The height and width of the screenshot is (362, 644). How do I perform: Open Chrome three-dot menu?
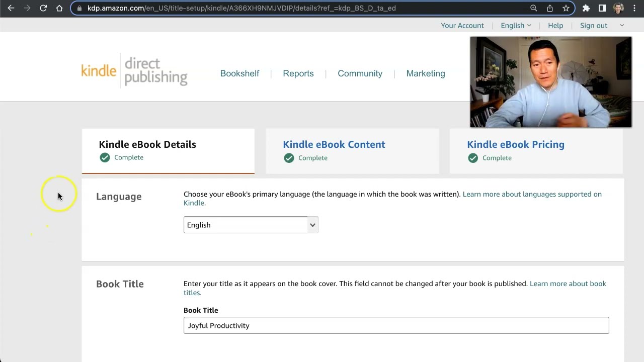[x=634, y=8]
